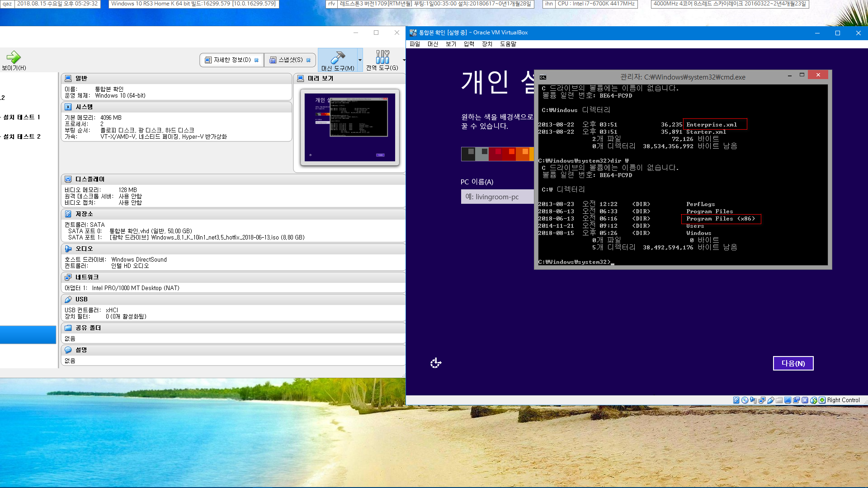Image resolution: width=868 pixels, height=488 pixels.
Task: Click the shared folders status icon
Action: [779, 400]
